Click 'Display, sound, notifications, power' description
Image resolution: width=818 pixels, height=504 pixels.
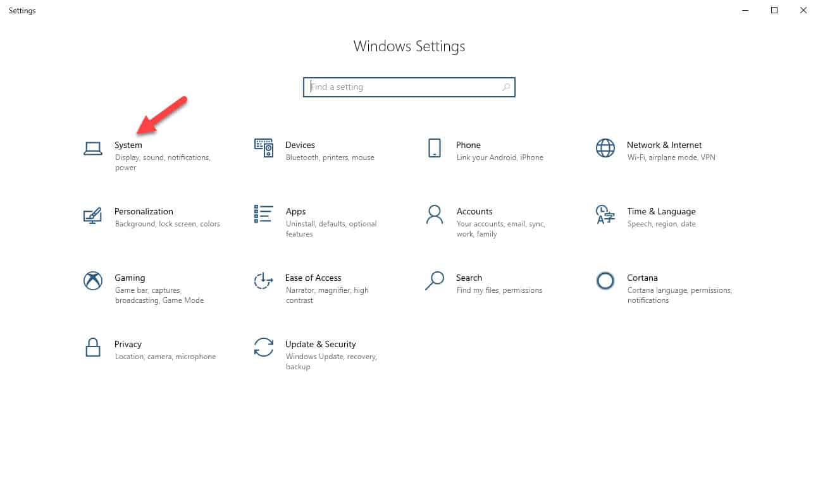[163, 163]
